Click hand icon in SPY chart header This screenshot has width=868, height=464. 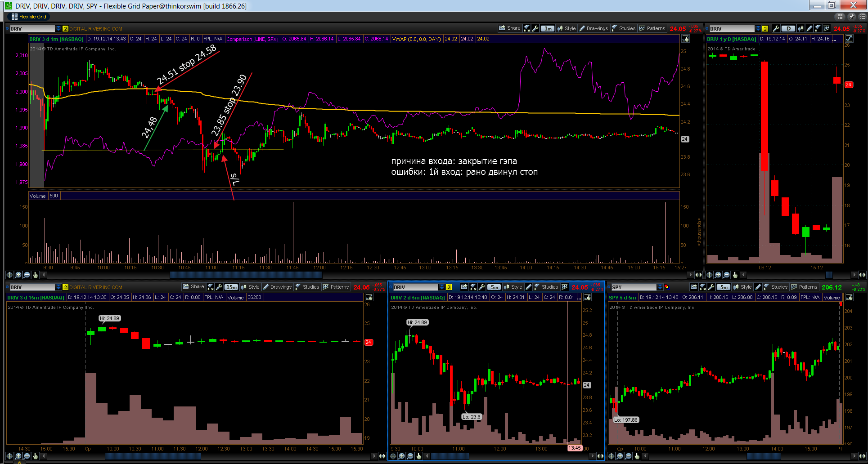(849, 297)
